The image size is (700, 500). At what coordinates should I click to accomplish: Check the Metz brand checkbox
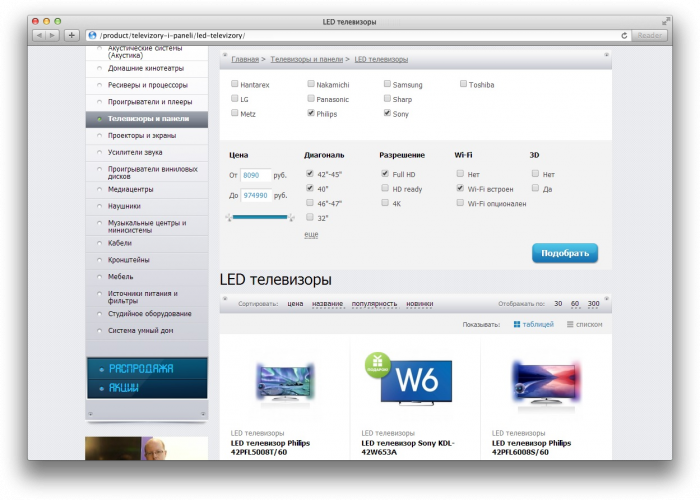(234, 113)
